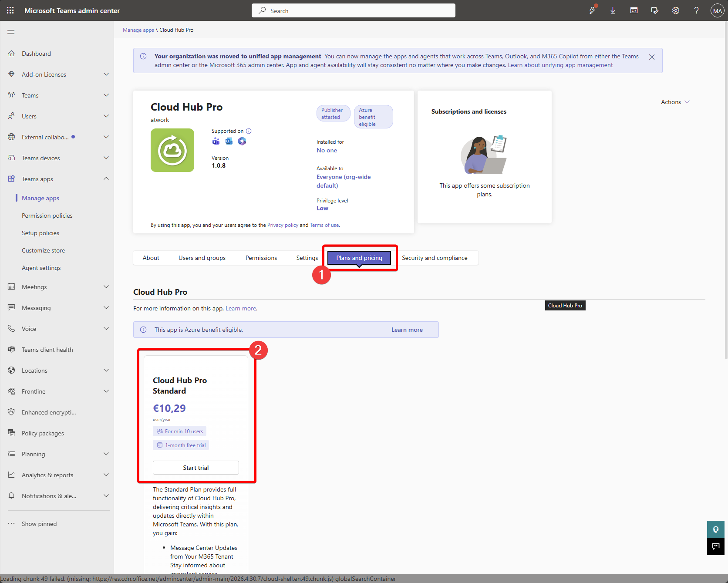Open the app launcher waffle icon
This screenshot has height=583, width=728.
click(x=10, y=10)
